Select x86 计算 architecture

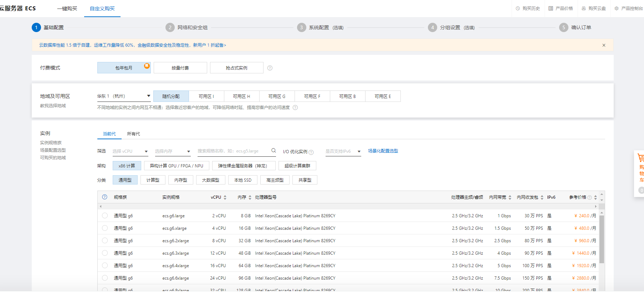(127, 166)
